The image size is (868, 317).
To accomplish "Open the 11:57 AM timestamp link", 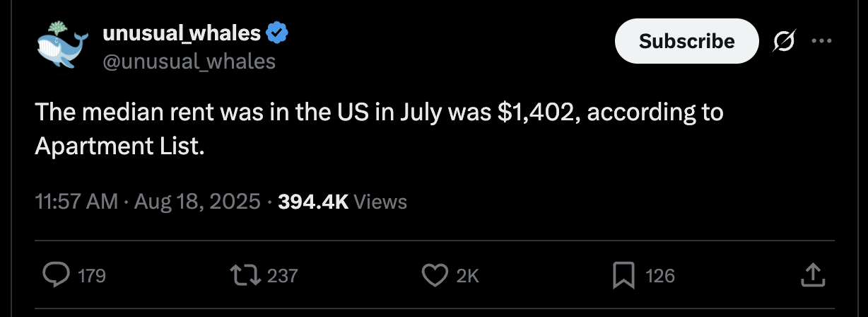I will [76, 202].
